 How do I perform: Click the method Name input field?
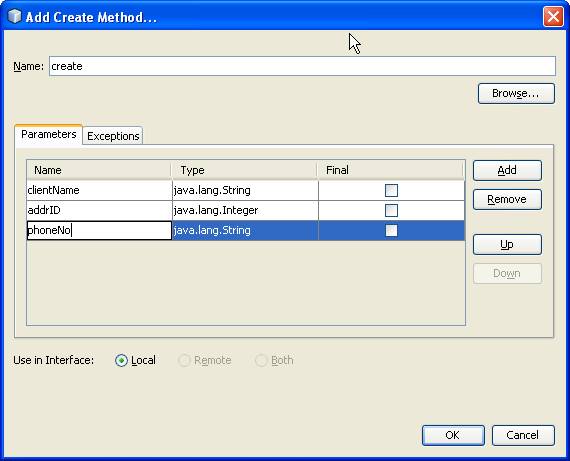click(x=302, y=66)
